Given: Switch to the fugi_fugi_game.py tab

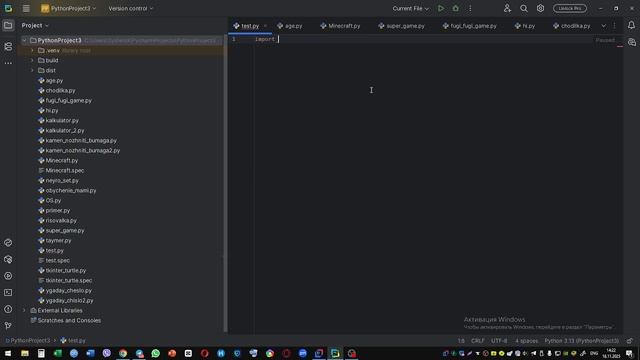Looking at the screenshot, I should [470, 26].
